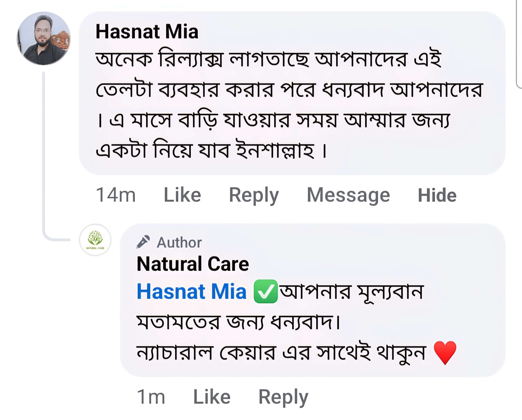This screenshot has height=420, width=522.
Task: Click the red heart emoji
Action: 445,352
